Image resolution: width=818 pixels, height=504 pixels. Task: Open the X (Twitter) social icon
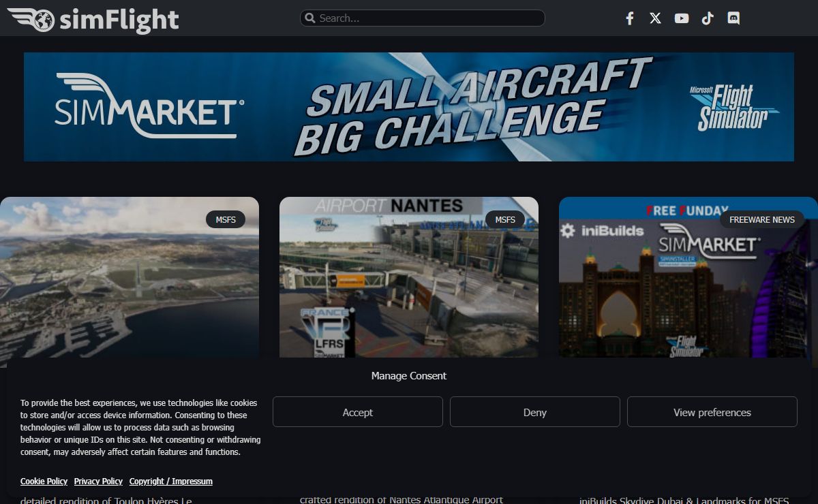coord(656,18)
